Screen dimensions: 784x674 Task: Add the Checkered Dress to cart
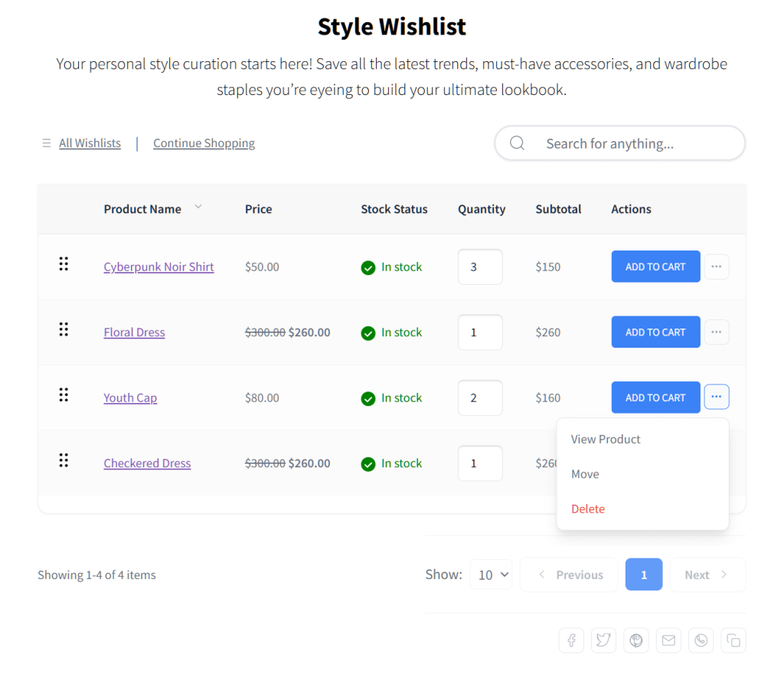tap(655, 463)
